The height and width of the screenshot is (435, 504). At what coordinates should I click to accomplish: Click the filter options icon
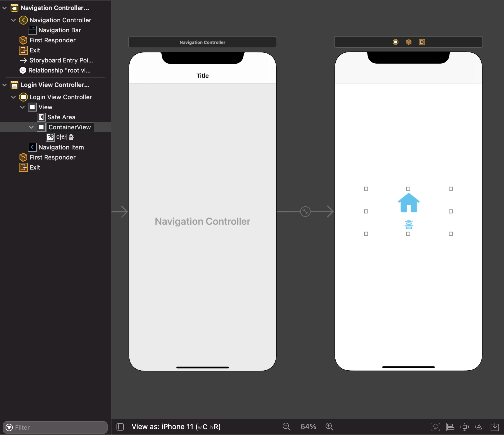click(x=9, y=427)
